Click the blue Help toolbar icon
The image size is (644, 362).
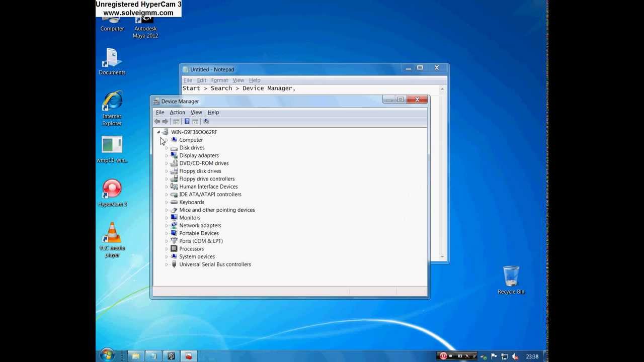pos(187,121)
